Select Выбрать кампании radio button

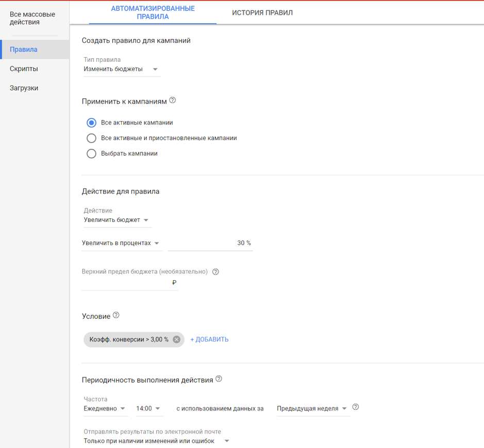click(92, 153)
